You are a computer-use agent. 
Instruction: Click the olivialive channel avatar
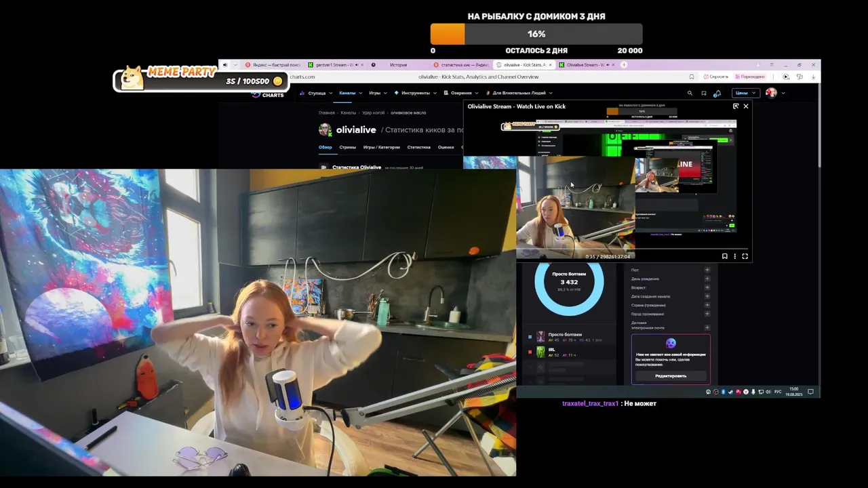pyautogui.click(x=325, y=129)
